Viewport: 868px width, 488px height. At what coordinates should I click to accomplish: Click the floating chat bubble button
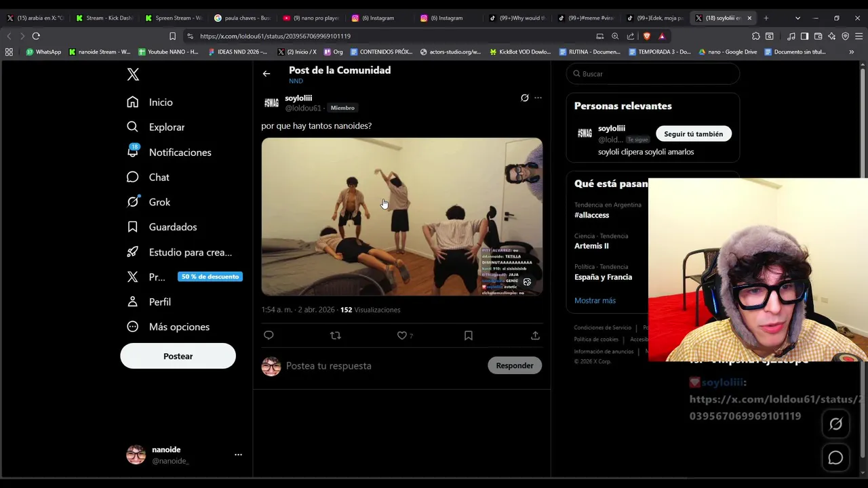835,458
